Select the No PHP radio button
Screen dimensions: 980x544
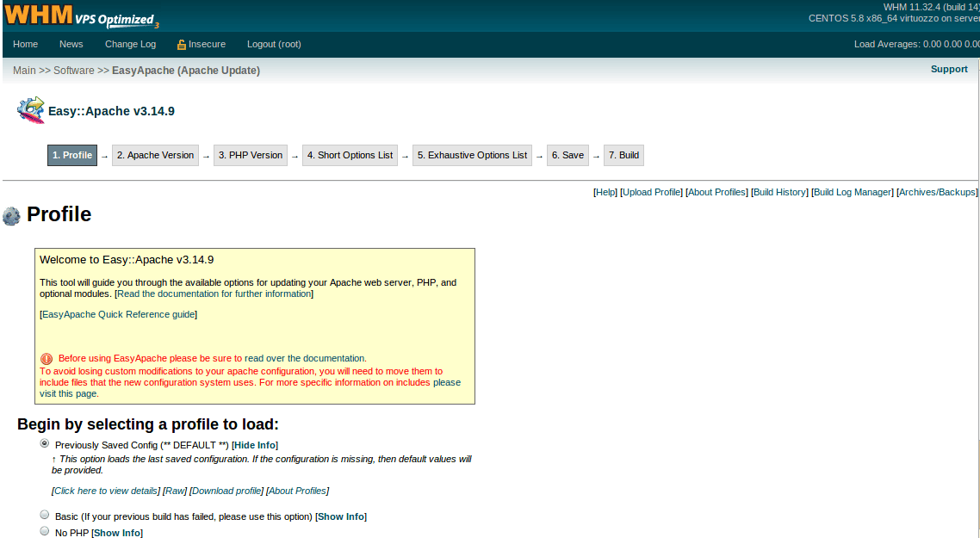[x=45, y=531]
